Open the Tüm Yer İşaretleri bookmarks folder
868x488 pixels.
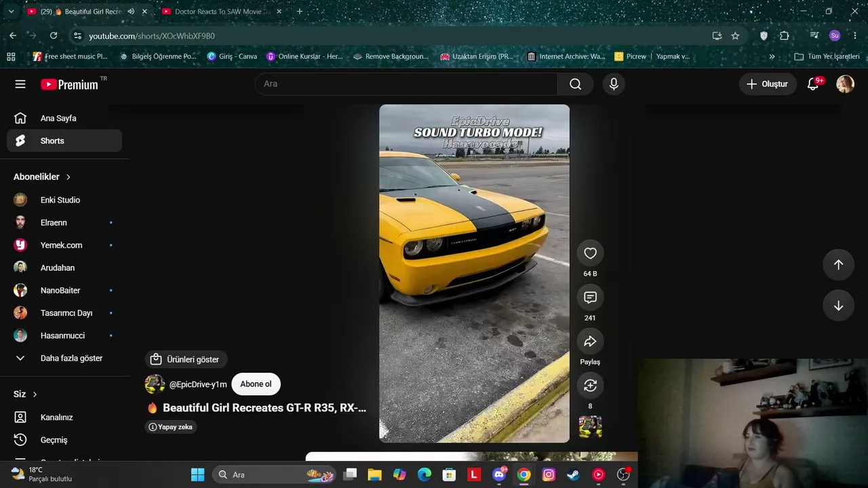[827, 57]
